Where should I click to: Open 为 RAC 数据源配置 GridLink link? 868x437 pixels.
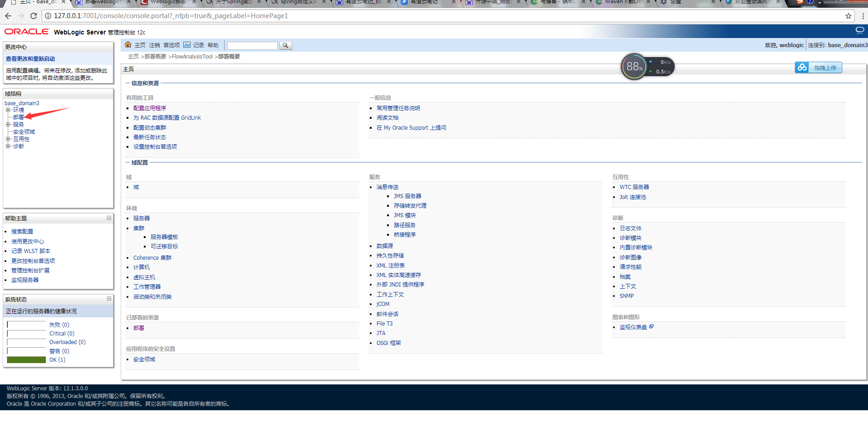point(167,118)
